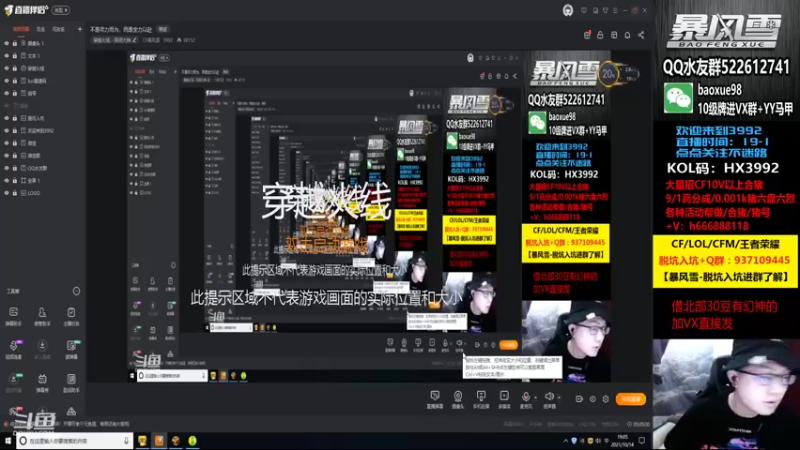Toggle the lock on the 全屏 1 layer
The height and width of the screenshot is (450, 800).
15,181
